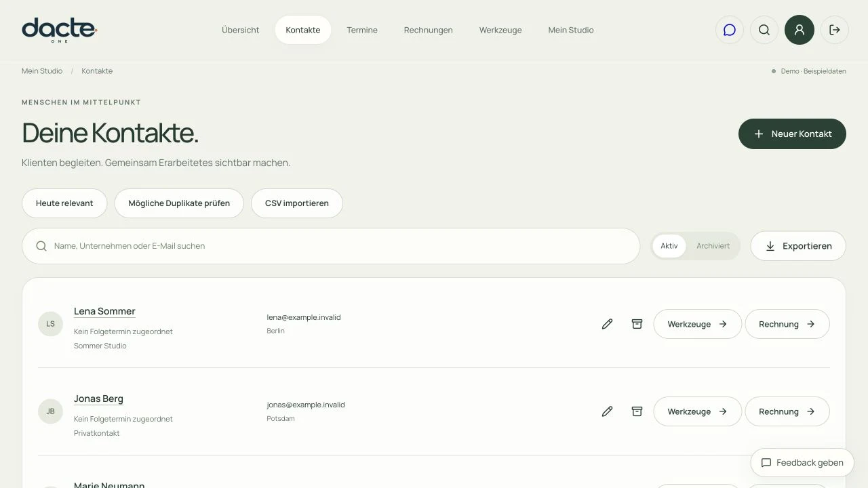Click the header search magnifier icon
868x488 pixels.
coord(764,30)
